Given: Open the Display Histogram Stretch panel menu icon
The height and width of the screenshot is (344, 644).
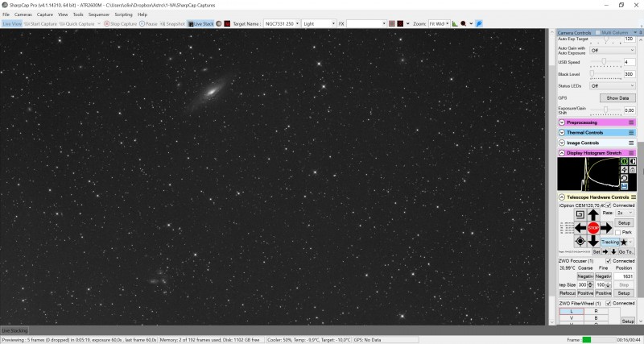Looking at the screenshot, I should (631, 153).
